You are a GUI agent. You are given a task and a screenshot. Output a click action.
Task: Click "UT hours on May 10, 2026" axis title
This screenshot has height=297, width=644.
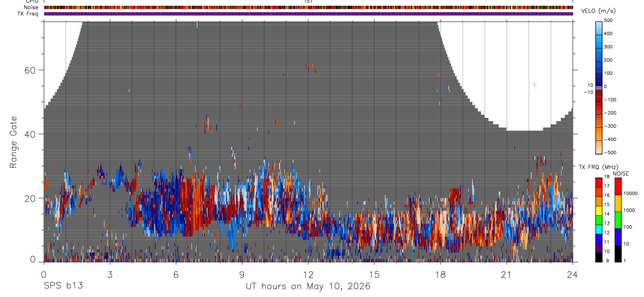308,286
